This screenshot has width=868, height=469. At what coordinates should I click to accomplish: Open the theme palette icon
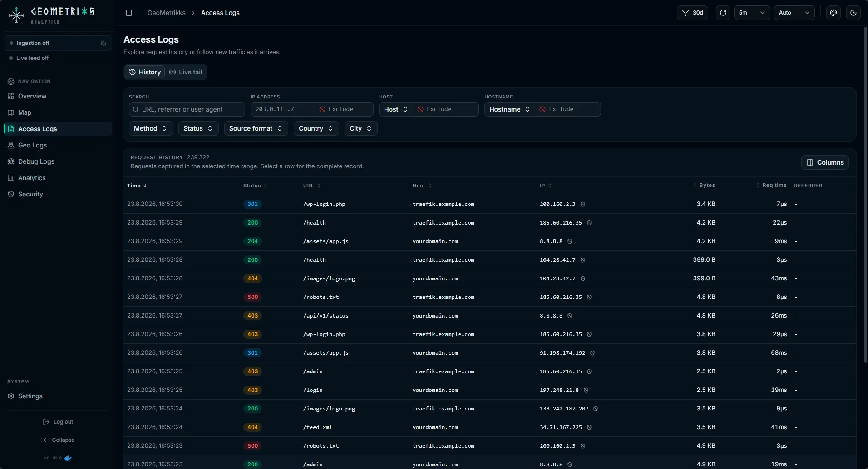(x=833, y=13)
